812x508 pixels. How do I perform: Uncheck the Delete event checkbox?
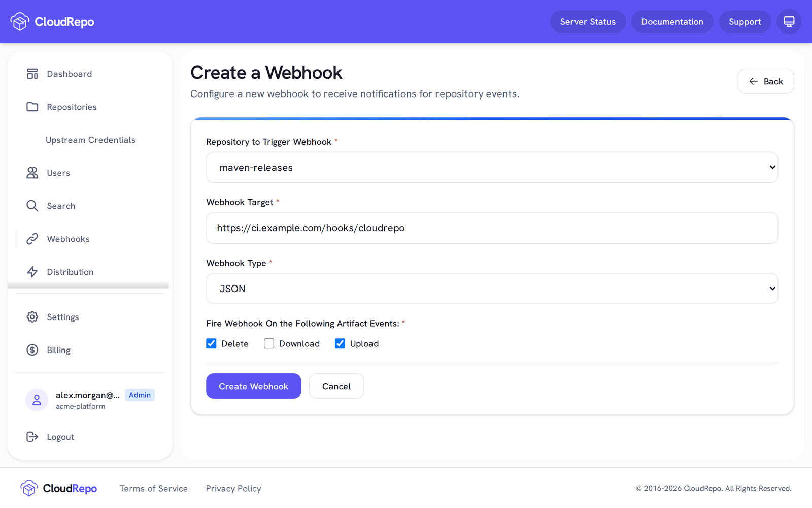(x=211, y=344)
